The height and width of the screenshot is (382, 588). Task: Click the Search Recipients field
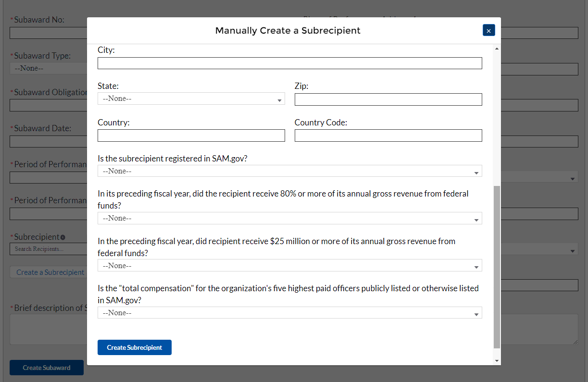(x=48, y=249)
